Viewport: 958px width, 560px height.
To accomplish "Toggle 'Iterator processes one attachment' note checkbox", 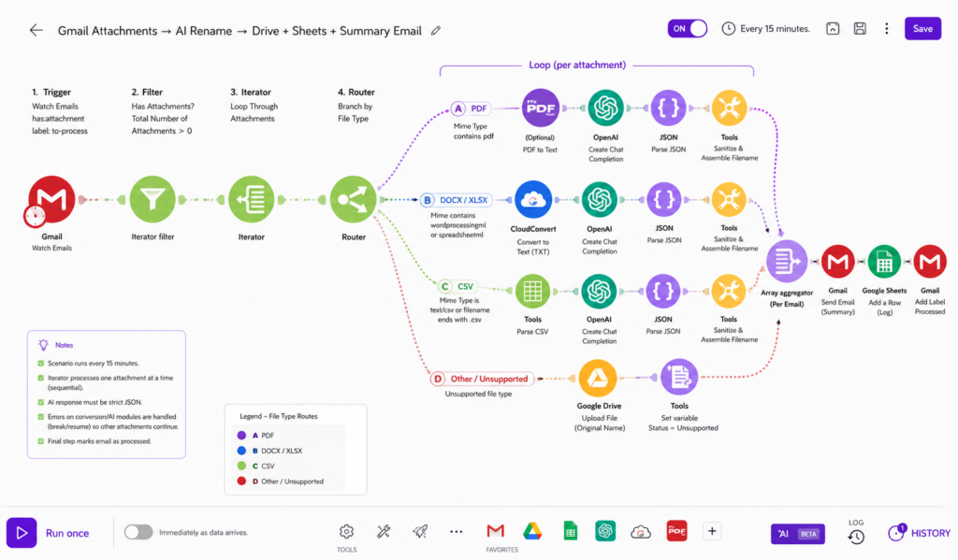I will click(41, 378).
